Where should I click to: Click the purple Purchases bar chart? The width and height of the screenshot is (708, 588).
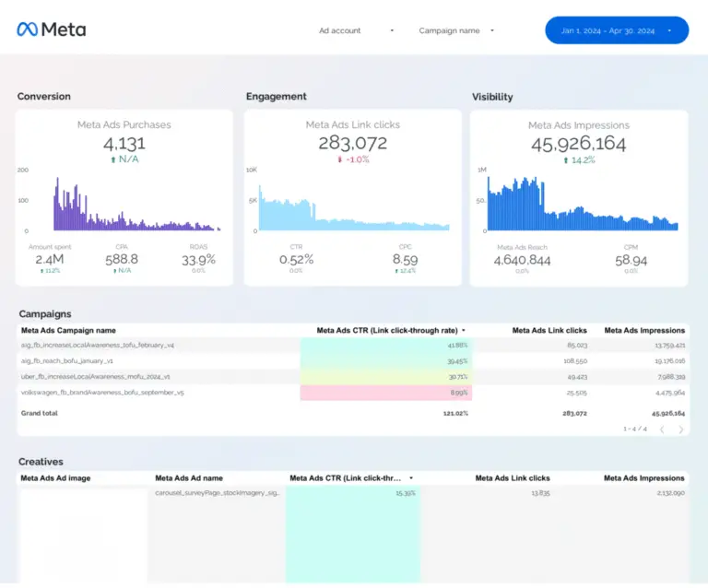(136, 205)
